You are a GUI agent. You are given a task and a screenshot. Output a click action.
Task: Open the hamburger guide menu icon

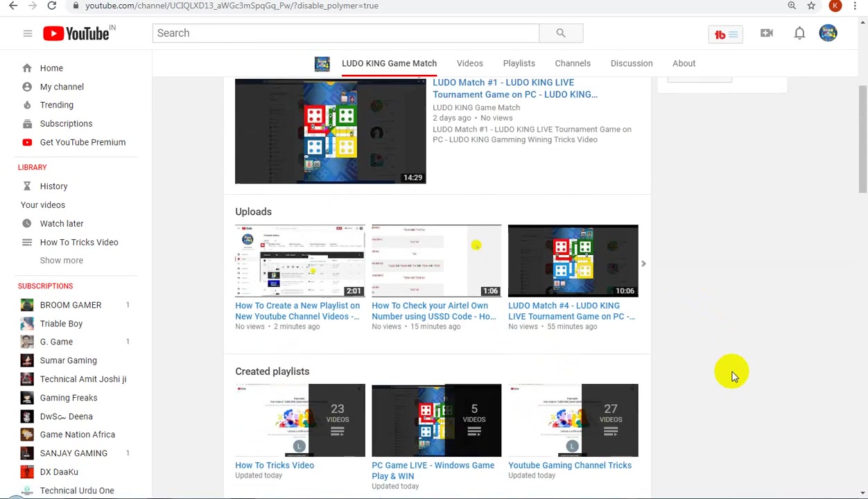point(28,33)
